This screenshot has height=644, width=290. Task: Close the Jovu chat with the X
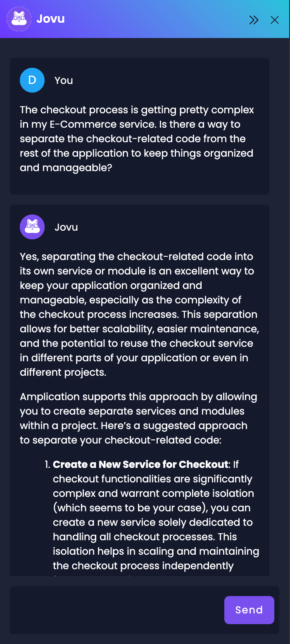click(x=275, y=19)
